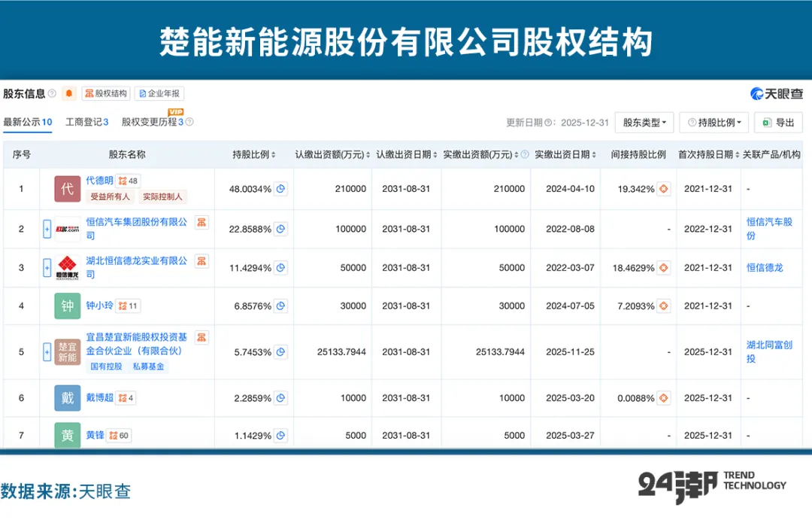The height and width of the screenshot is (523, 812).
Task: Open related product 恒信汽车股份 link
Action: 770,229
